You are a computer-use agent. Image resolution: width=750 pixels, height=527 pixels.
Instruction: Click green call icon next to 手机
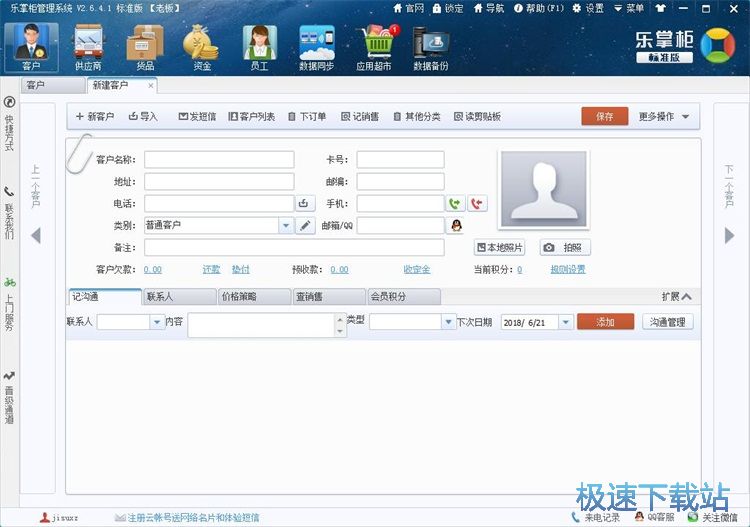click(455, 203)
